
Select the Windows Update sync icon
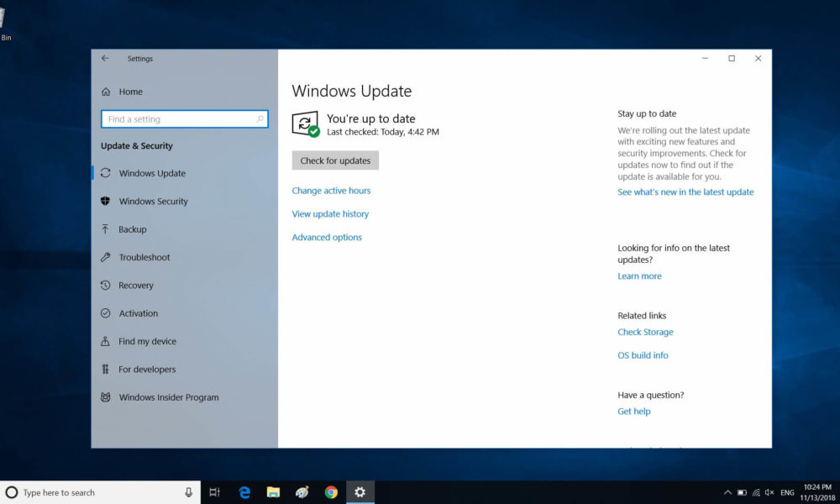click(106, 173)
